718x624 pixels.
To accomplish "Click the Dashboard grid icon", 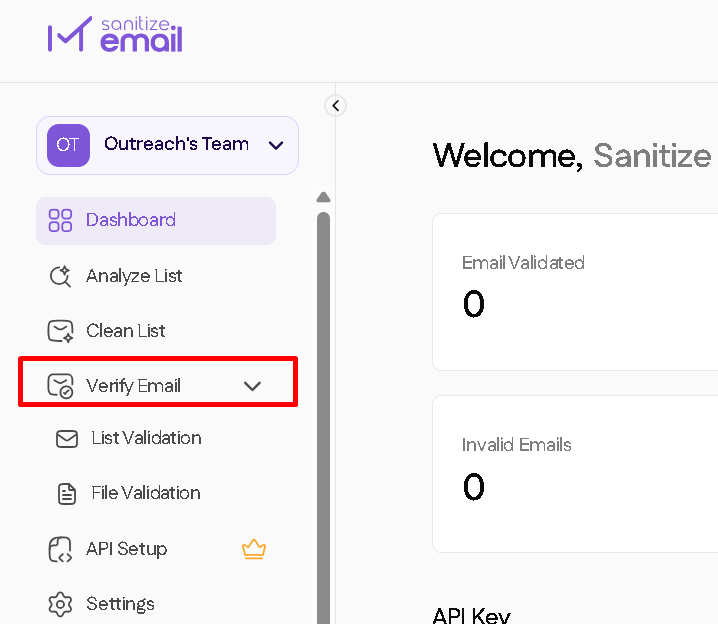I will coord(61,221).
